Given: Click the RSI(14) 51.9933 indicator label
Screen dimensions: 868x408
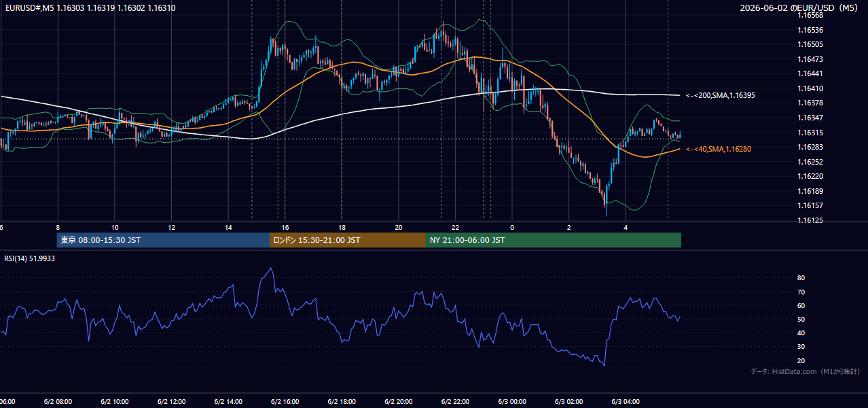Looking at the screenshot, I should (30, 258).
